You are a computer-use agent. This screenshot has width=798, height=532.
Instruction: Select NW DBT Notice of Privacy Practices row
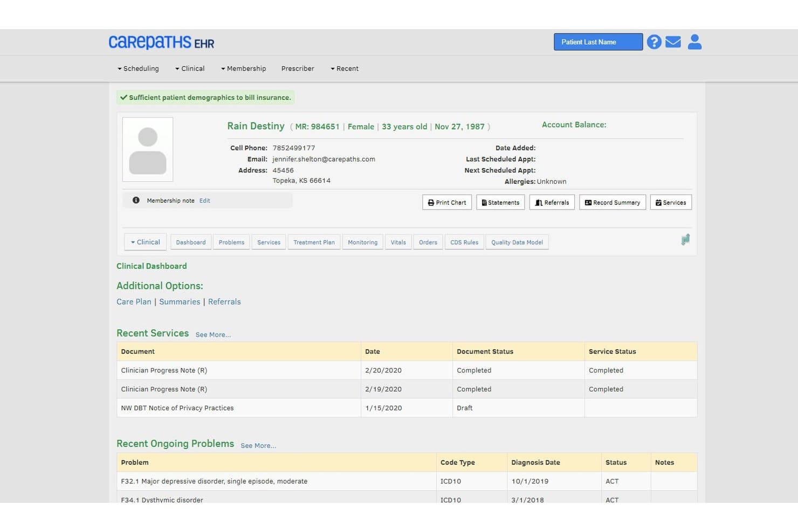tap(407, 408)
